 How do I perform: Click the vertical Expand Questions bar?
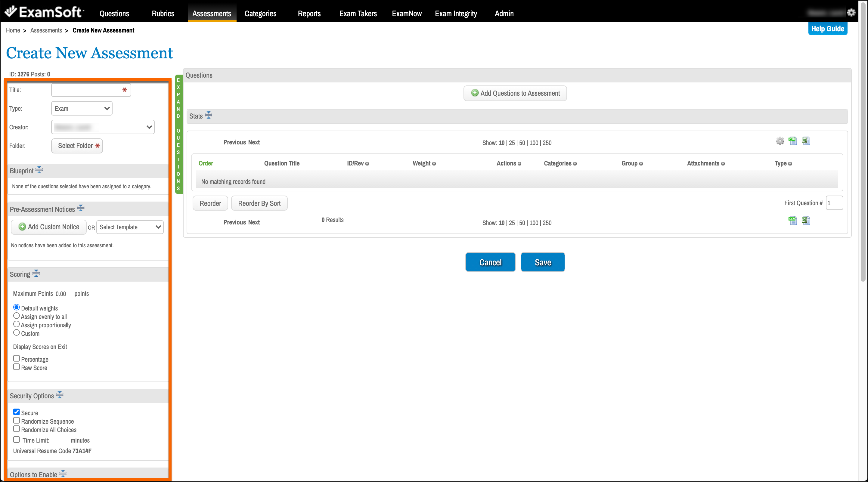[x=178, y=134]
